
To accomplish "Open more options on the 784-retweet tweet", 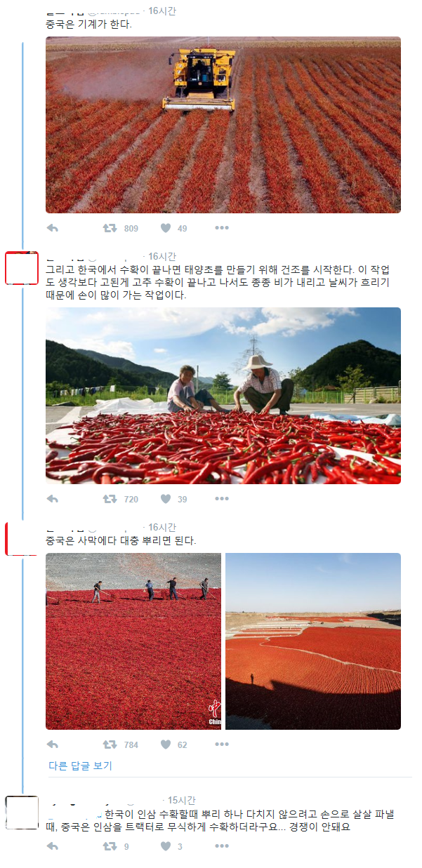I will pyautogui.click(x=222, y=745).
